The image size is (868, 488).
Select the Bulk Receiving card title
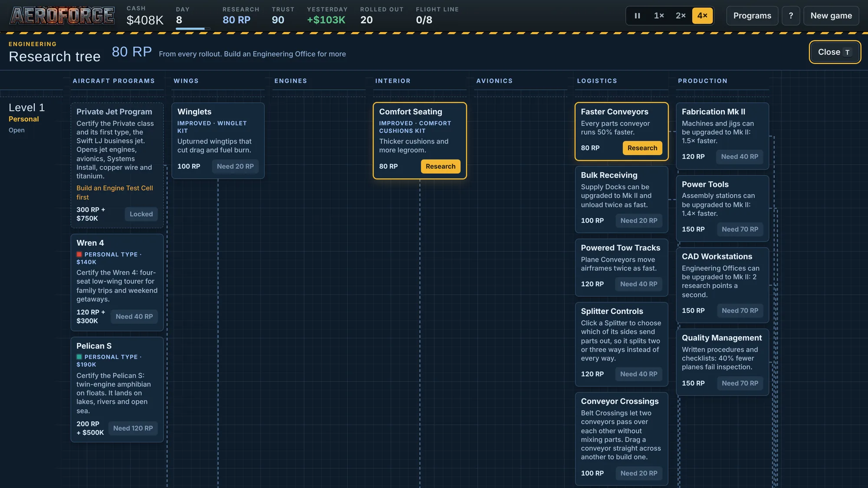[x=609, y=175]
